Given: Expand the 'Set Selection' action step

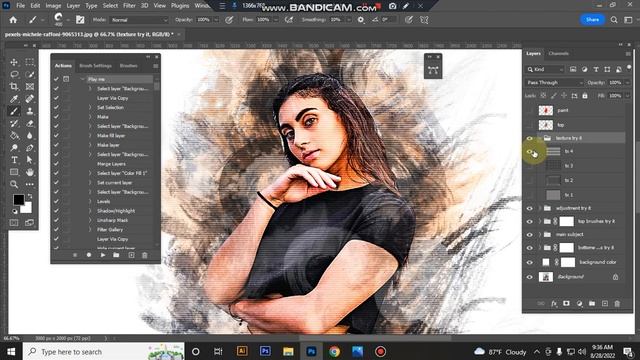Looking at the screenshot, I should (x=90, y=107).
